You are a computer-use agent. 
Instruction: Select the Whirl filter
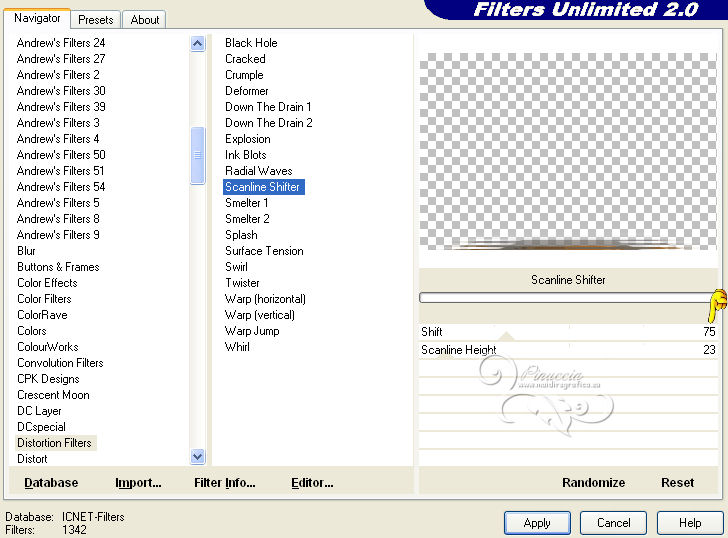(x=237, y=347)
